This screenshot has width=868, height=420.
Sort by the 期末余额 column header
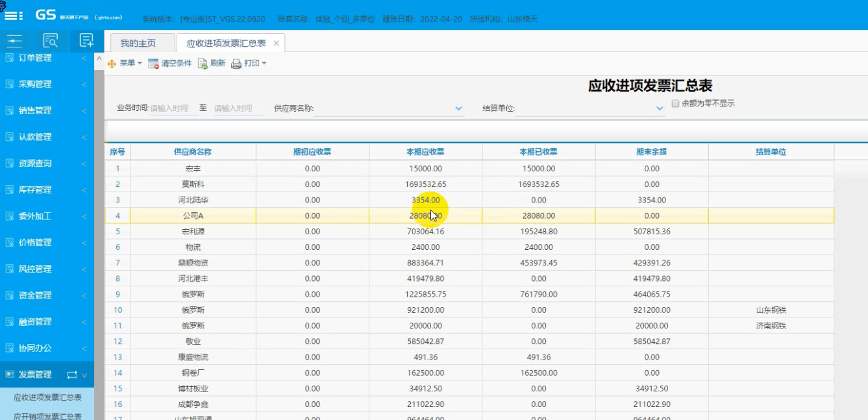pyautogui.click(x=652, y=152)
